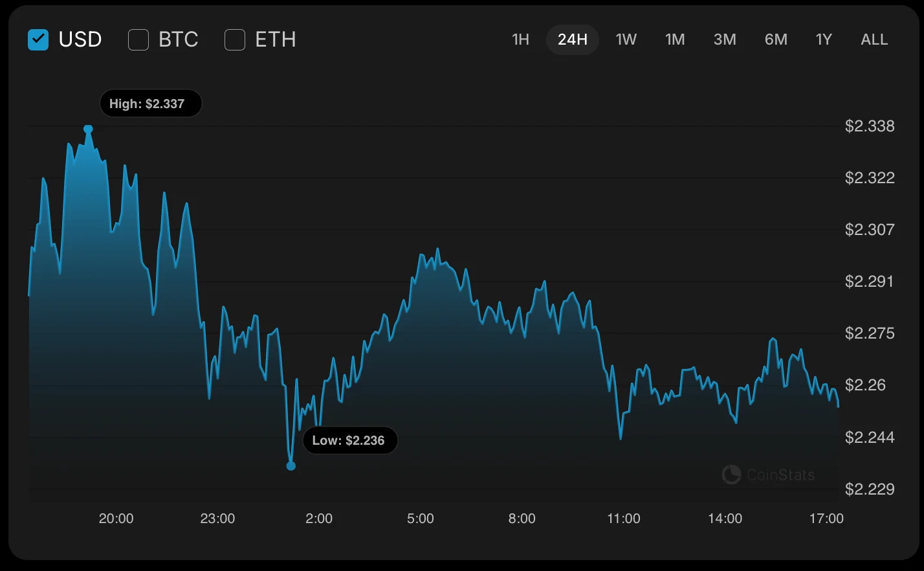
Task: Click the High: $2.337 label
Action: pyautogui.click(x=150, y=104)
